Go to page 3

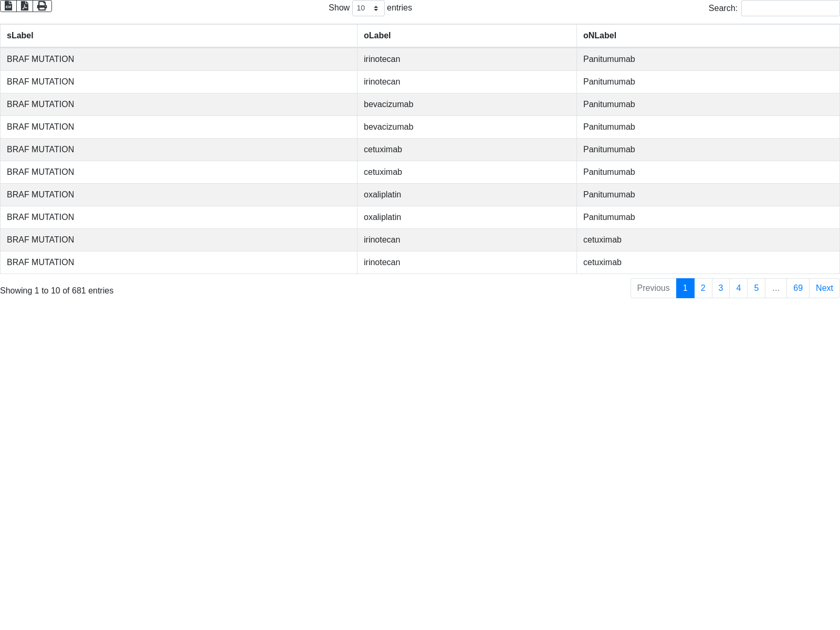tap(721, 288)
